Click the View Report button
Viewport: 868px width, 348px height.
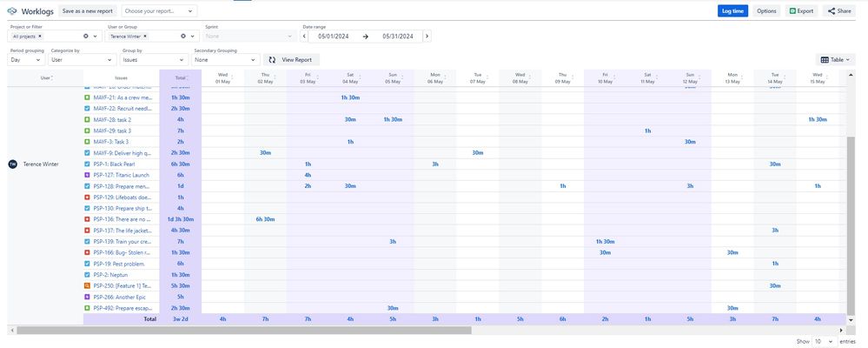(292, 60)
